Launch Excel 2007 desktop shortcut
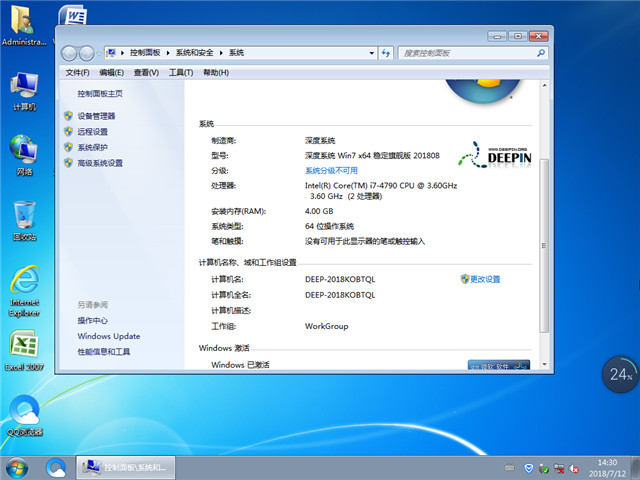 [24, 350]
